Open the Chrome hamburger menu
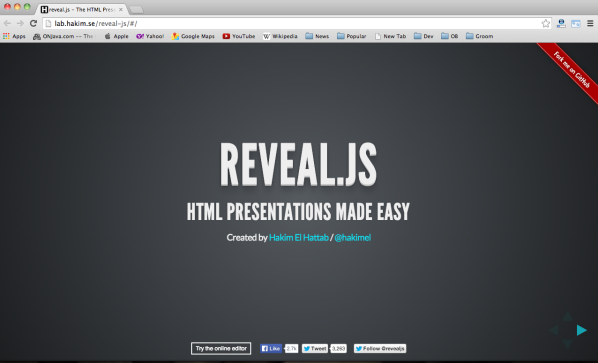Viewport: 598px width, 363px height. pyautogui.click(x=590, y=24)
